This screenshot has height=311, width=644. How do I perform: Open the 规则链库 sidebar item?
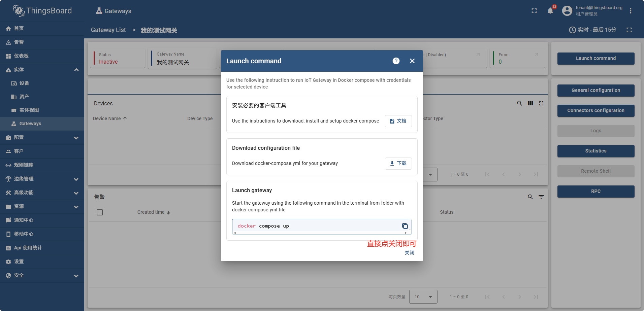point(24,165)
